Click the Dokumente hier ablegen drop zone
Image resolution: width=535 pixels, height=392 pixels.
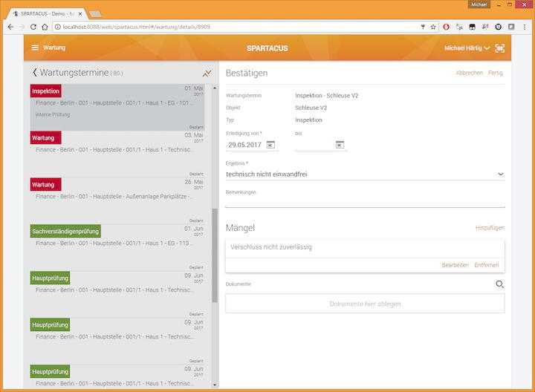(x=365, y=304)
